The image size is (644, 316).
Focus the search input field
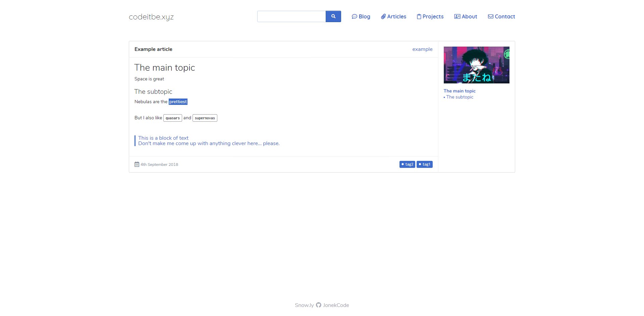[x=291, y=16]
